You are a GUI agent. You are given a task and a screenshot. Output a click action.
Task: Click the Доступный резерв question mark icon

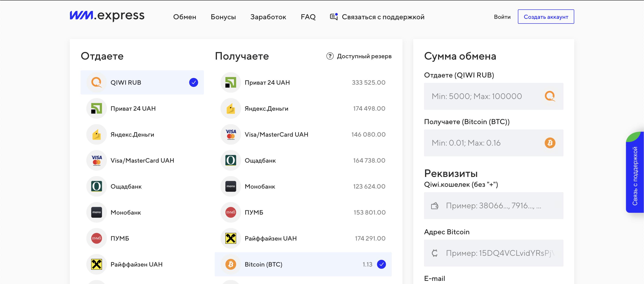click(330, 56)
